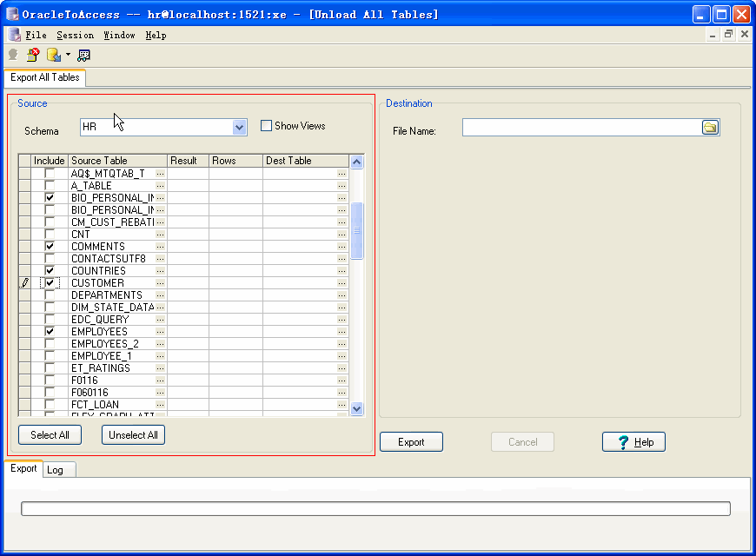Image resolution: width=756 pixels, height=556 pixels.
Task: Click the ellipsis button beside DEPARTMENTS source table
Action: click(161, 295)
